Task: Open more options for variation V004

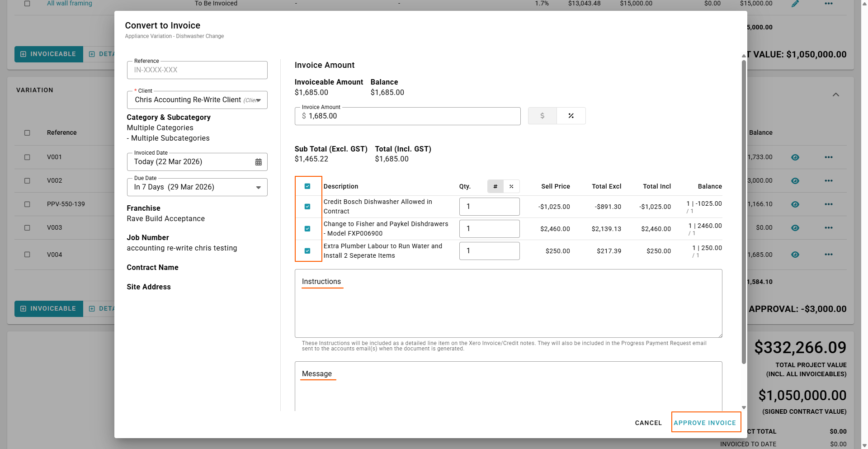Action: (828, 255)
